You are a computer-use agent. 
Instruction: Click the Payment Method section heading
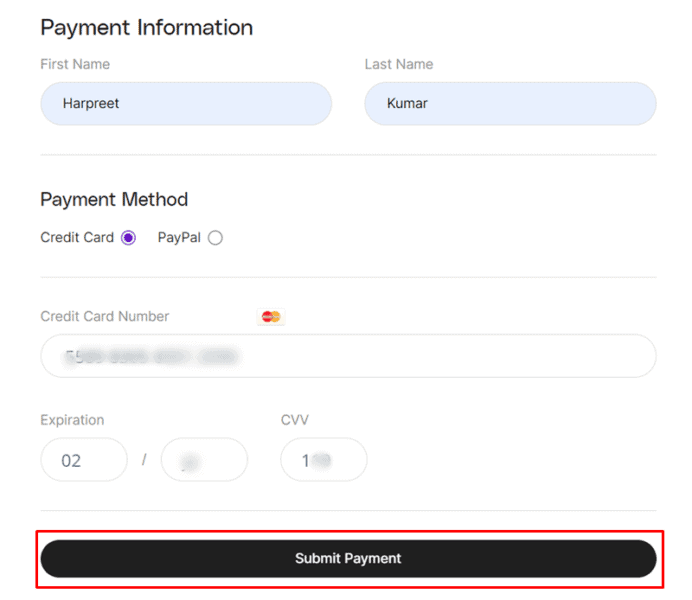(114, 200)
